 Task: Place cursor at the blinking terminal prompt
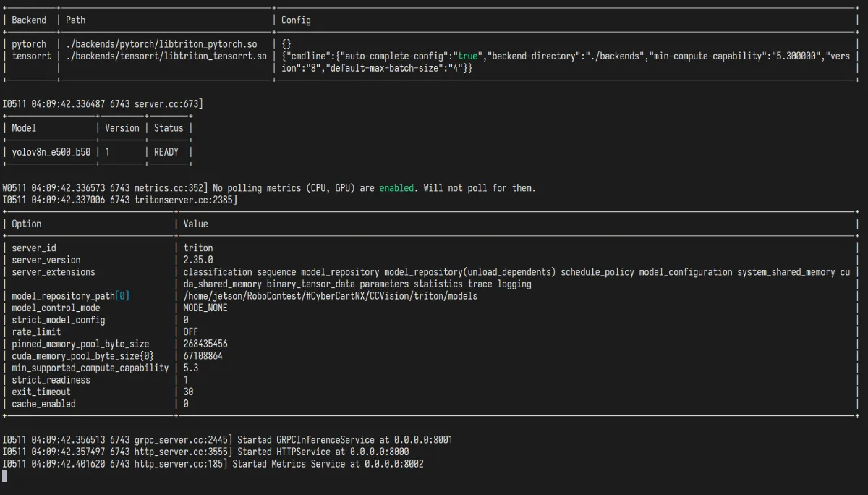tap(4, 475)
